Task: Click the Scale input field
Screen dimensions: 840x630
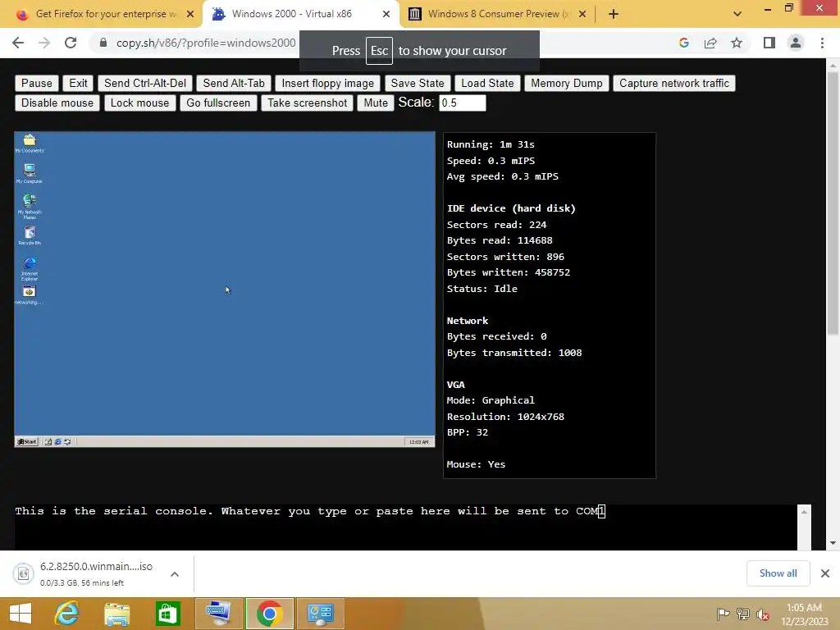Action: click(x=463, y=103)
